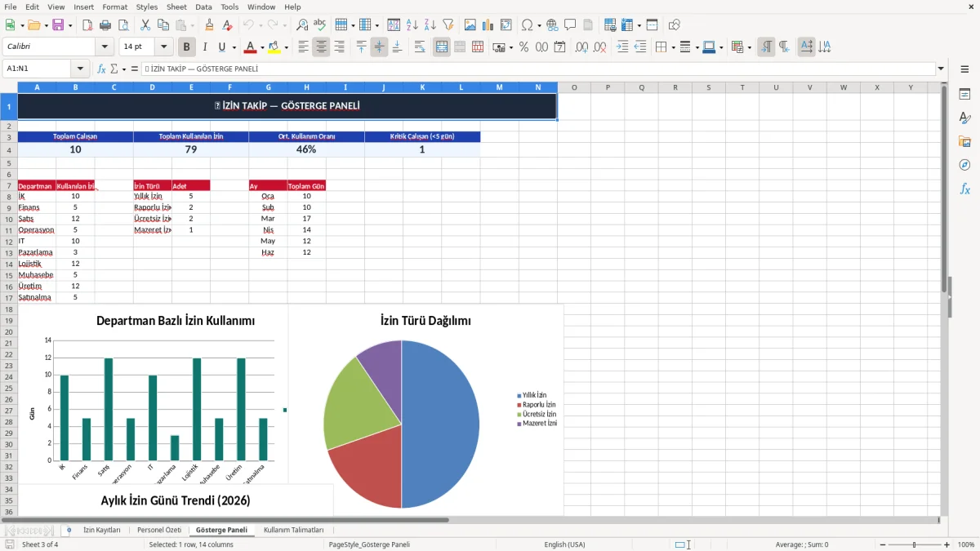
Task: Toggle Center Horizontally alignment
Action: click(321, 47)
